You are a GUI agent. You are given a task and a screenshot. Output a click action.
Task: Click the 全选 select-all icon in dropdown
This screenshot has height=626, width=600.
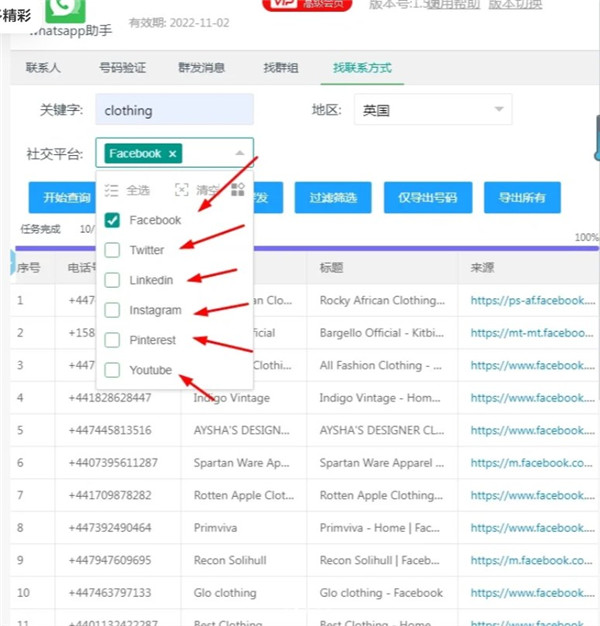pyautogui.click(x=112, y=189)
